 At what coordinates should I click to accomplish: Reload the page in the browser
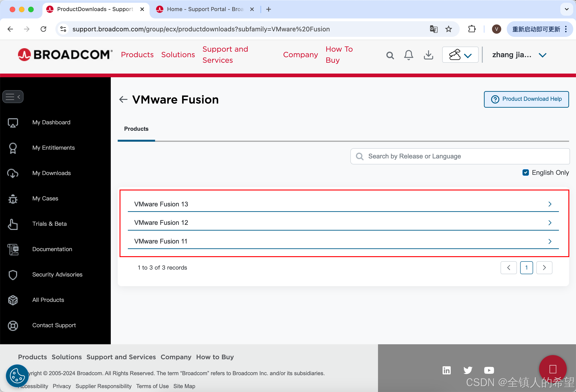43,29
